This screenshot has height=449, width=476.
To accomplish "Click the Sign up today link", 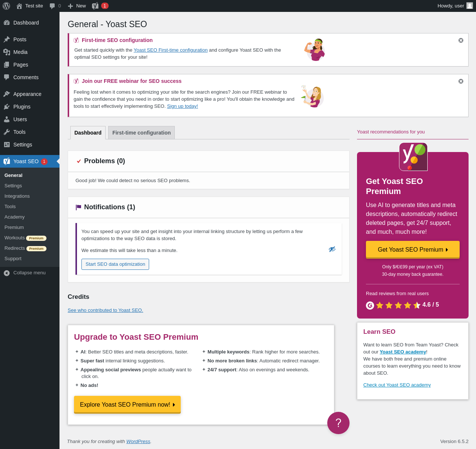I will (x=182, y=106).
